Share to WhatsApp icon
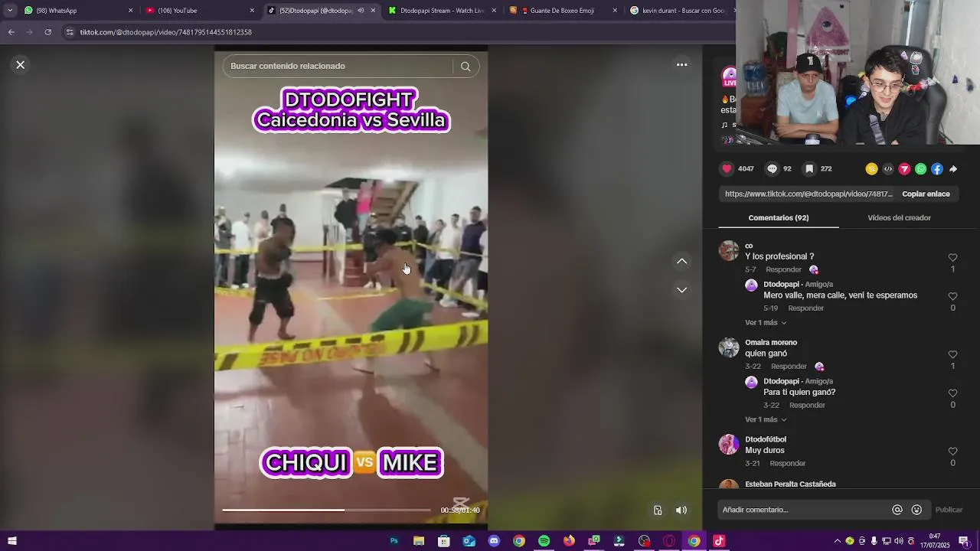 921,169
